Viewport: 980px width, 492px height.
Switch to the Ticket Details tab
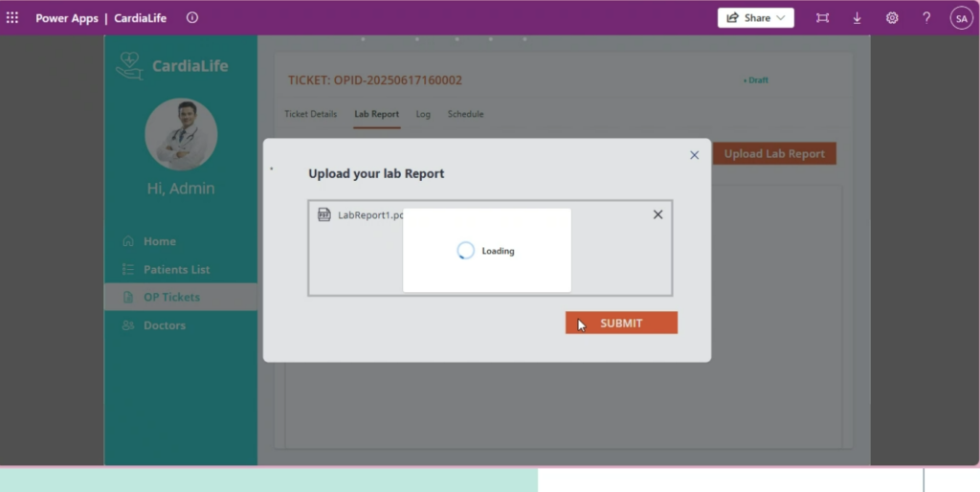tap(311, 114)
